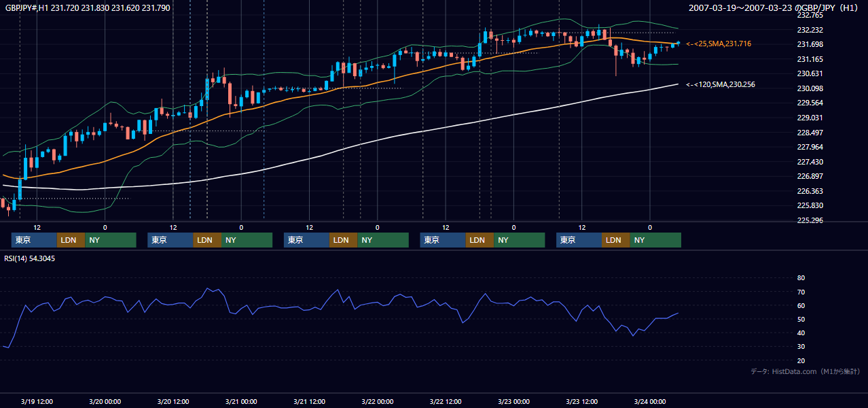This screenshot has height=408, width=868.
Task: Select the NY session box for 3/22
Action: pyautogui.click(x=519, y=240)
